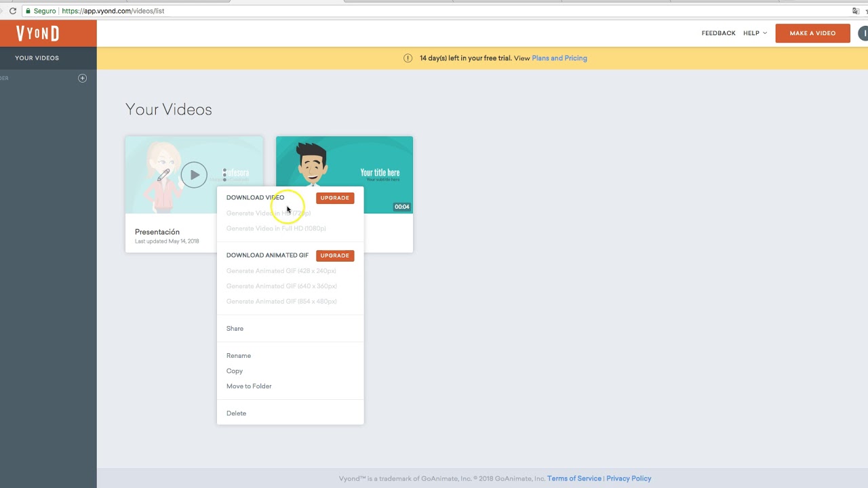Screen dimensions: 868x488
Task: Open the Terms of Service link
Action: (x=574, y=479)
